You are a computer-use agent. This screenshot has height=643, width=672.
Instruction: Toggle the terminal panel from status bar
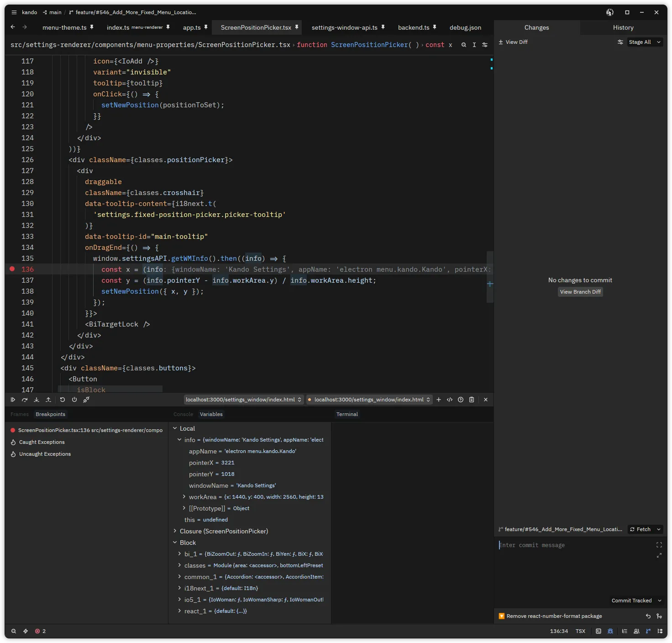598,631
